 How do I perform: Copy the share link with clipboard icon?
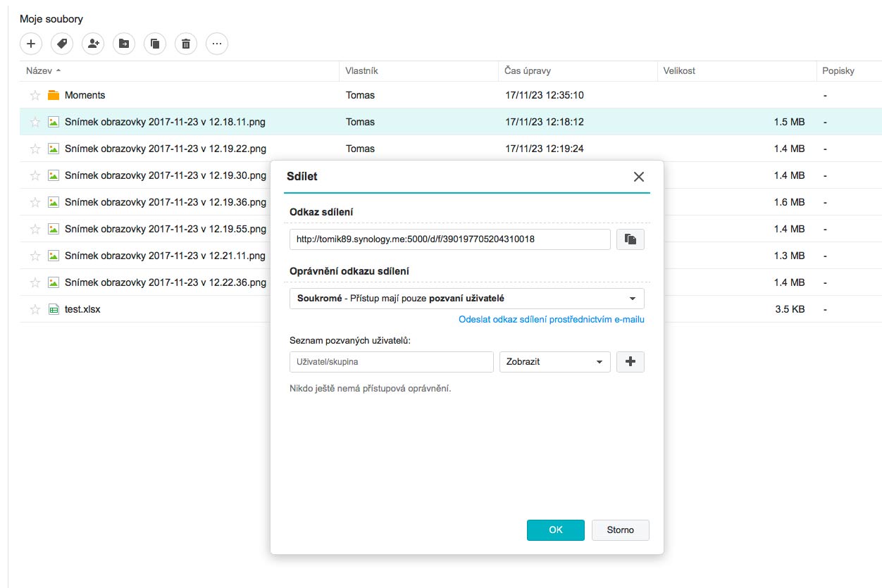coord(631,239)
